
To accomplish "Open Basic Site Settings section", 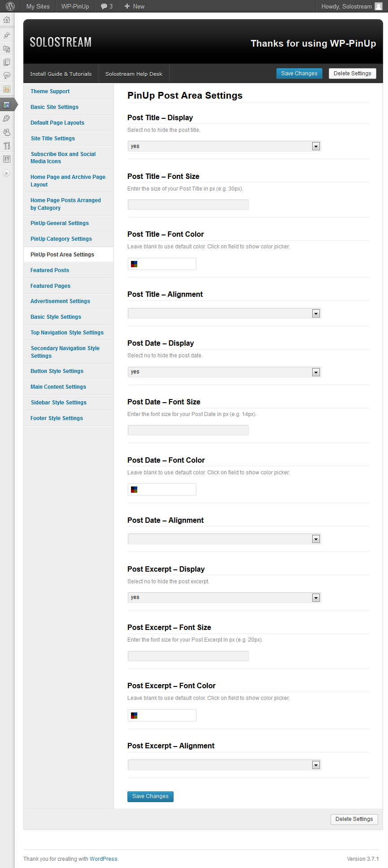I will point(69,107).
